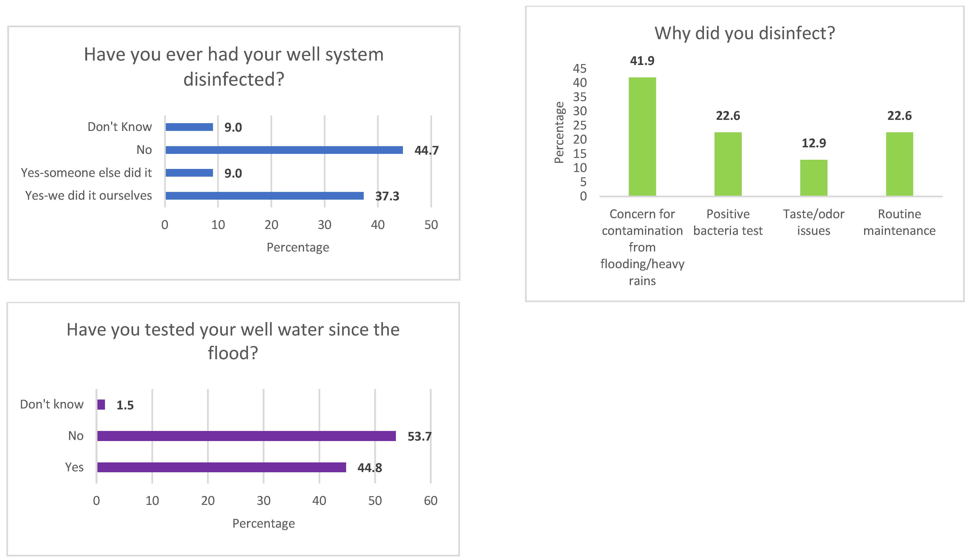Click the small purple 'Don't know' bar
The height and width of the screenshot is (560, 970).
[x=101, y=405]
